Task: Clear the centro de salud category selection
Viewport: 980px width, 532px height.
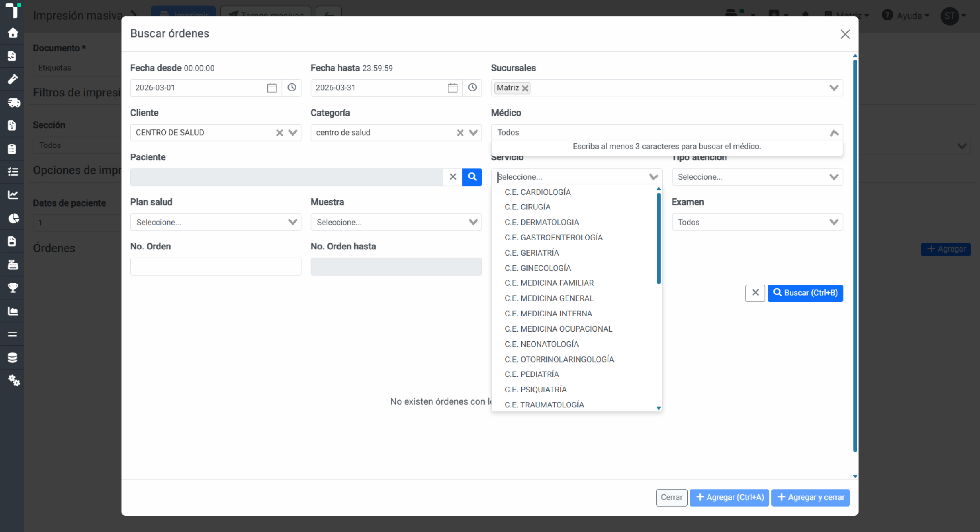Action: pyautogui.click(x=460, y=133)
